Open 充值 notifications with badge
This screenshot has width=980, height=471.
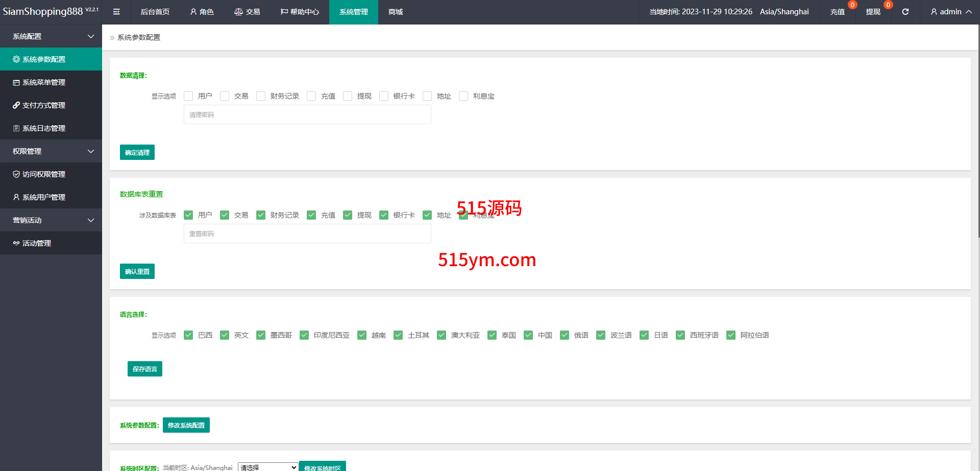[x=837, y=12]
